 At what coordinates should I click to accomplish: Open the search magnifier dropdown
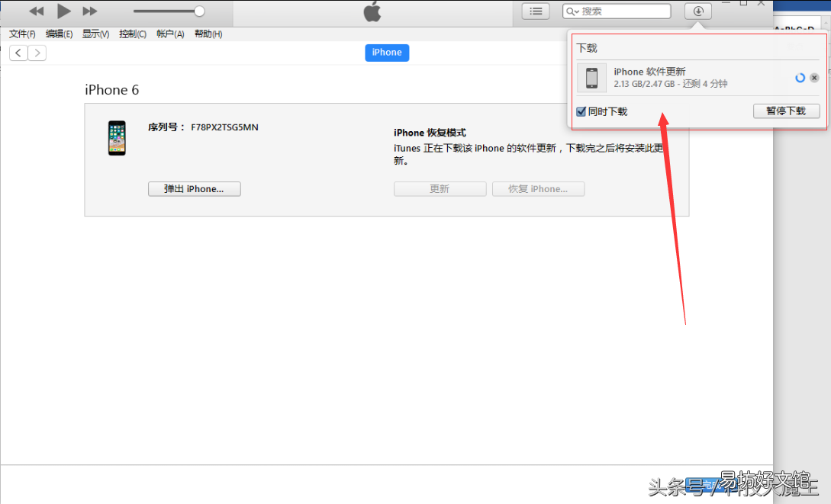(x=572, y=11)
